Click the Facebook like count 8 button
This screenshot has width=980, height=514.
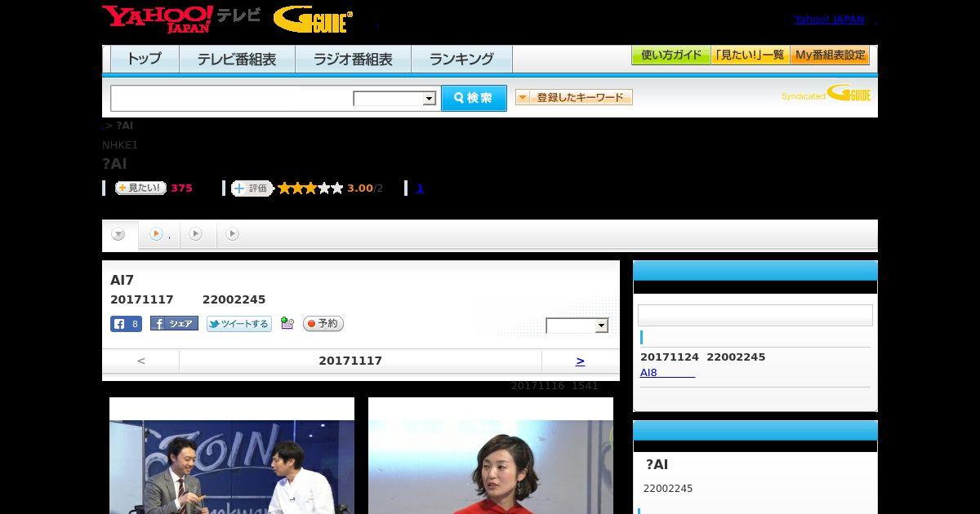[126, 324]
